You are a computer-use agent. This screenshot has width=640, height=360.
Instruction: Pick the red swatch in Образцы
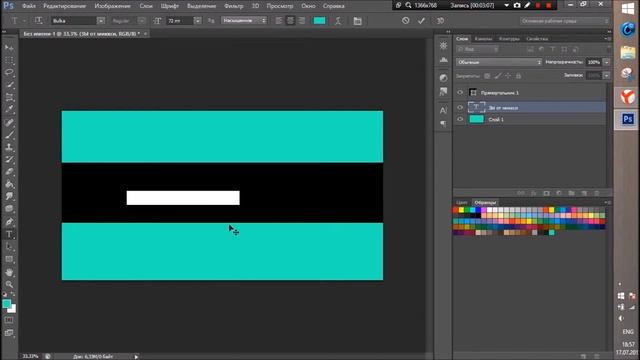pos(456,210)
